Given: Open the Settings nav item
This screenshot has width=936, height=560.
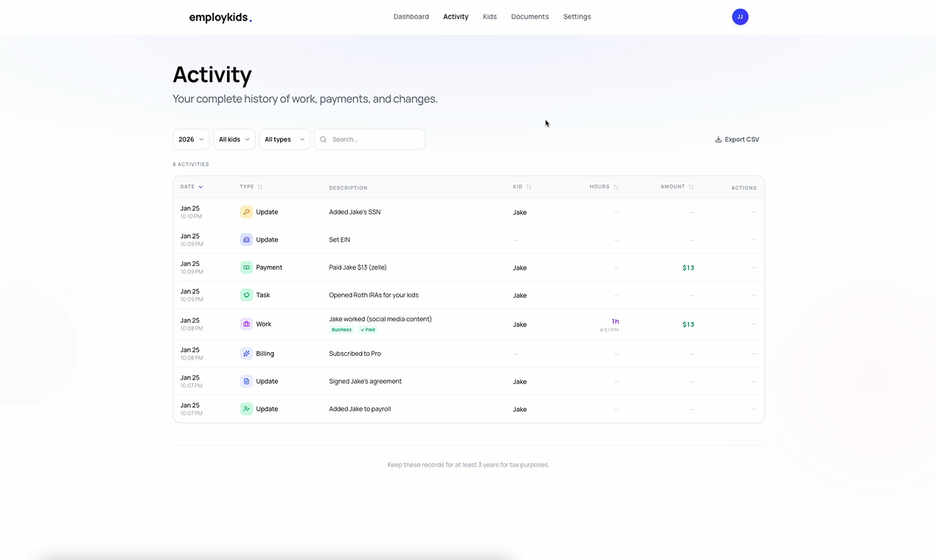Looking at the screenshot, I should point(577,17).
